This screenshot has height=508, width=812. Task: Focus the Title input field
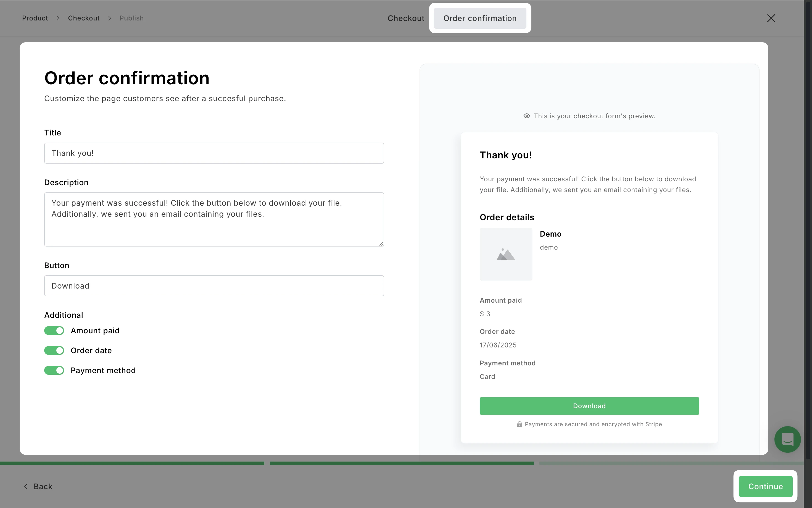[x=214, y=153]
